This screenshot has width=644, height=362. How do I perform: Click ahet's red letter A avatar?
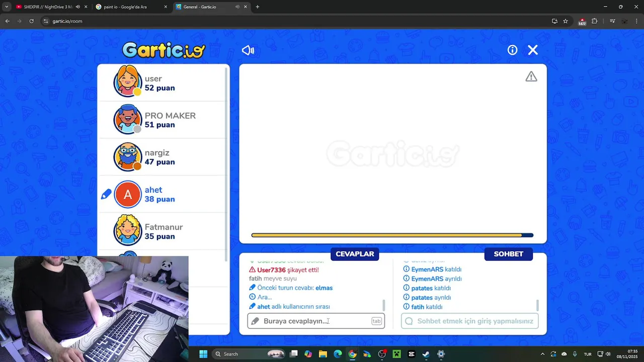click(128, 194)
